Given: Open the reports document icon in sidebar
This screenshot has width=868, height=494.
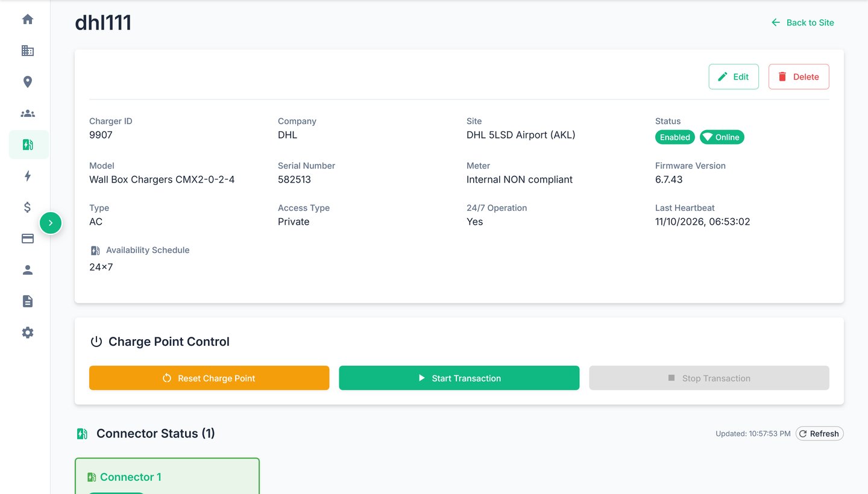Looking at the screenshot, I should [x=28, y=301].
